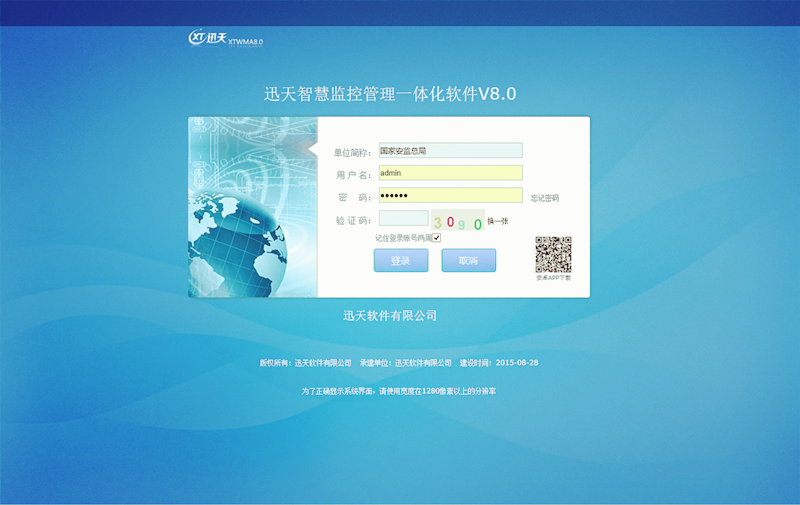The width and height of the screenshot is (800, 505).
Task: Click the page title 迅天智慧监控管理一体化软件V8.0
Action: [390, 95]
